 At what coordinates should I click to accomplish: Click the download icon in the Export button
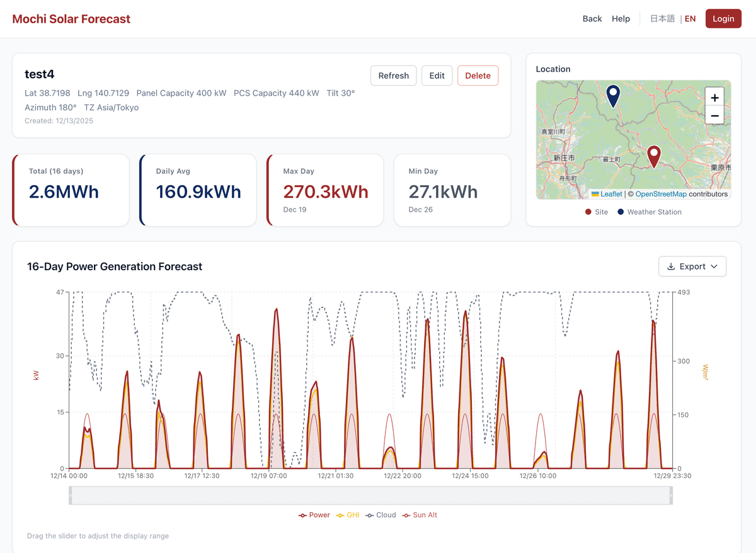point(671,266)
